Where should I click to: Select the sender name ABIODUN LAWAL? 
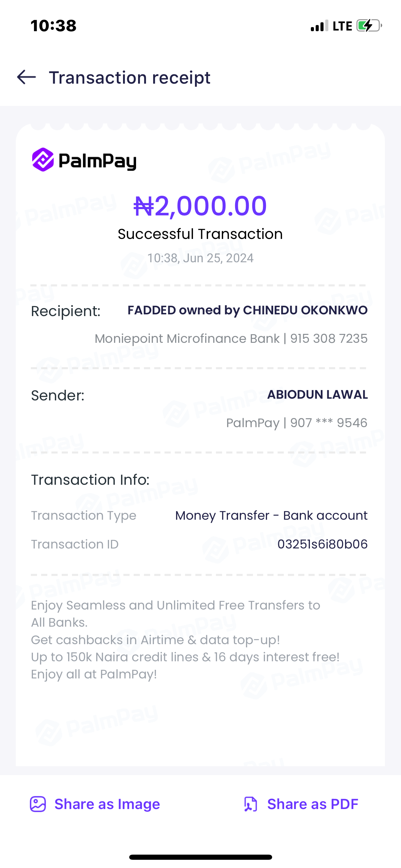coord(317,395)
